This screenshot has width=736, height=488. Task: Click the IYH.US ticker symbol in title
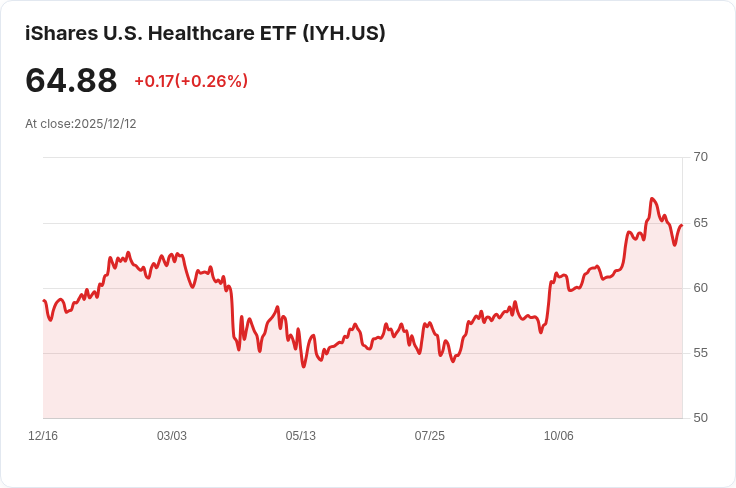point(344,33)
